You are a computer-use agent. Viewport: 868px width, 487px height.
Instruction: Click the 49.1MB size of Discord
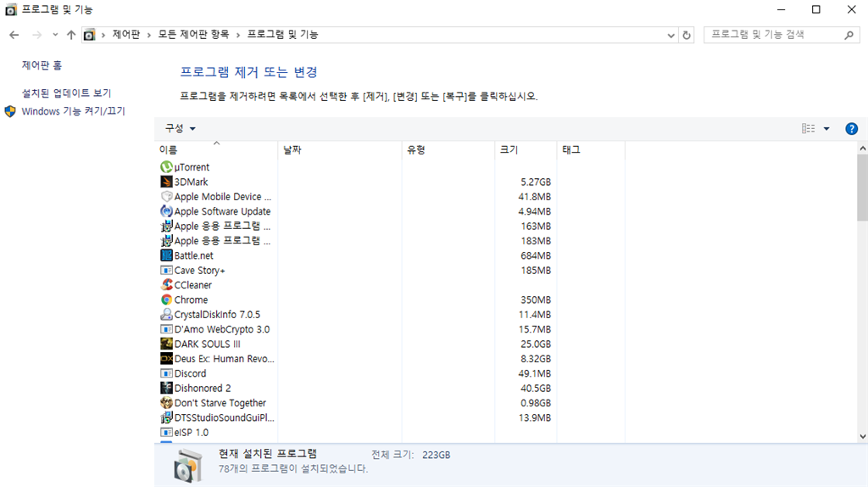tap(534, 373)
